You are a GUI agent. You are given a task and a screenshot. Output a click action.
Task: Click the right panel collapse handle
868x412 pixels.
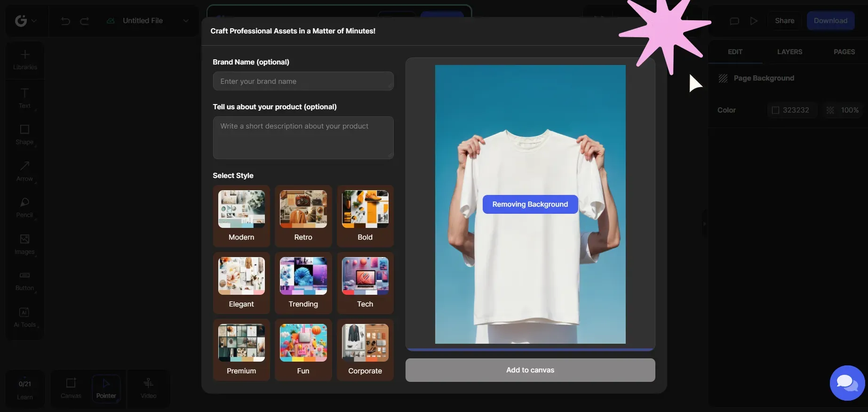click(704, 224)
